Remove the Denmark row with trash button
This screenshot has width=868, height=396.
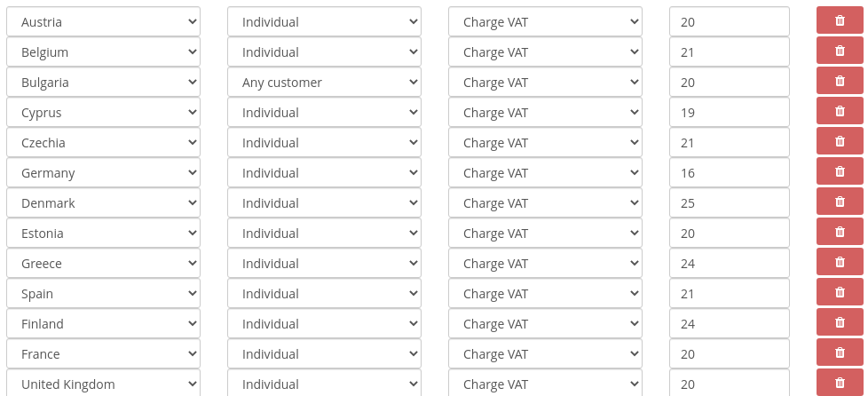point(840,202)
